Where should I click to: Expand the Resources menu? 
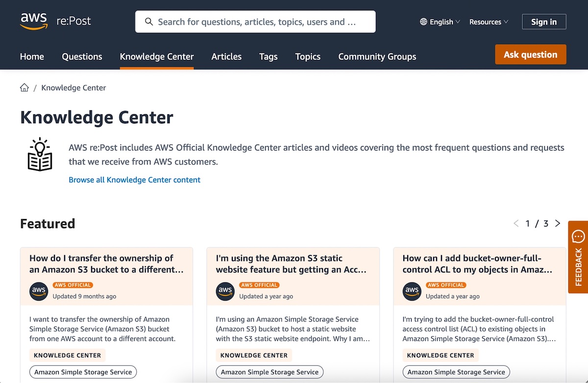489,22
